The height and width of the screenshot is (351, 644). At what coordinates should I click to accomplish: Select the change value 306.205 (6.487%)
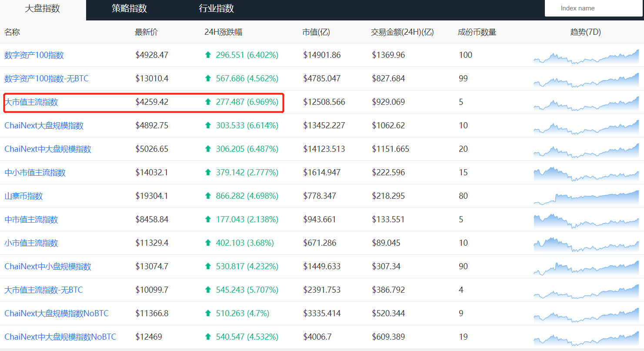247,149
